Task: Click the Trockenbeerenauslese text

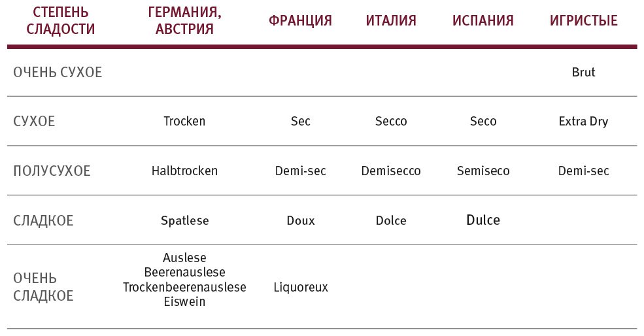Action: click(x=184, y=287)
